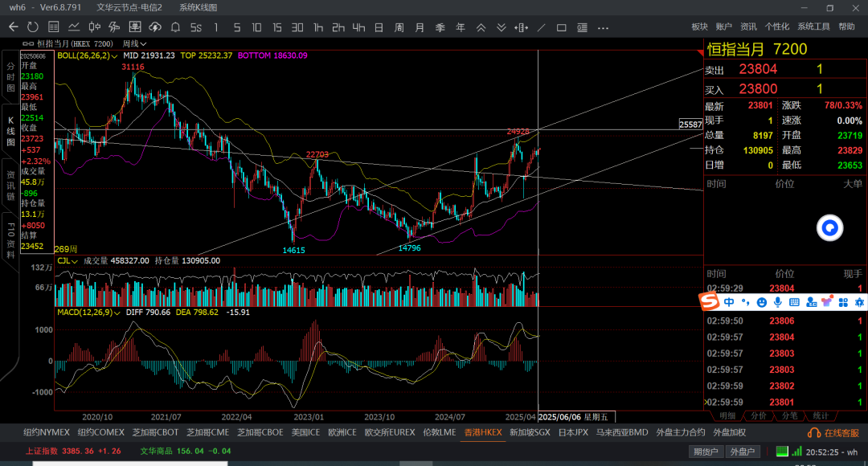Select the diagonal line drawing tool
Image resolution: width=868 pixels, height=466 pixels.
tap(542, 27)
